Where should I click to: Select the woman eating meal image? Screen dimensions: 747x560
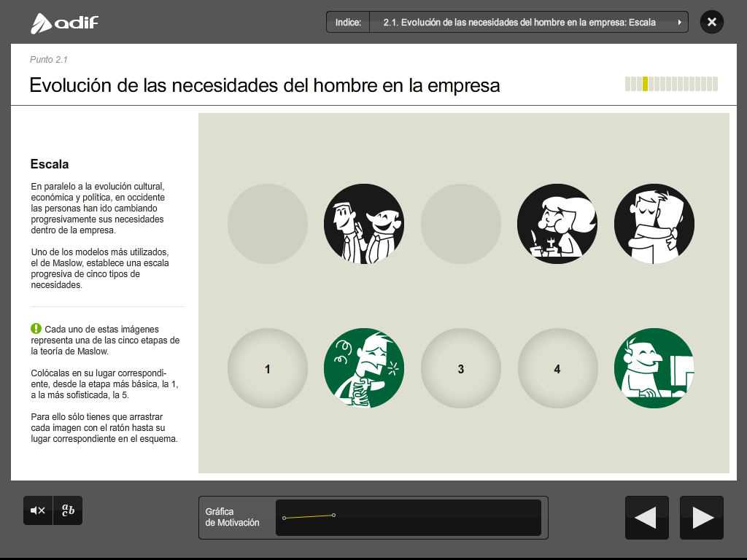point(557,223)
